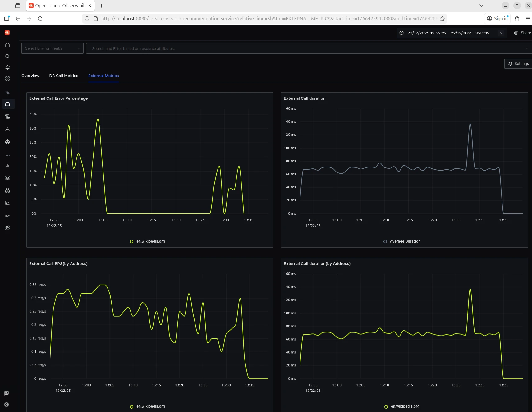
Task: Click the bell Alerts icon in sidebar
Action: pyautogui.click(x=7, y=67)
